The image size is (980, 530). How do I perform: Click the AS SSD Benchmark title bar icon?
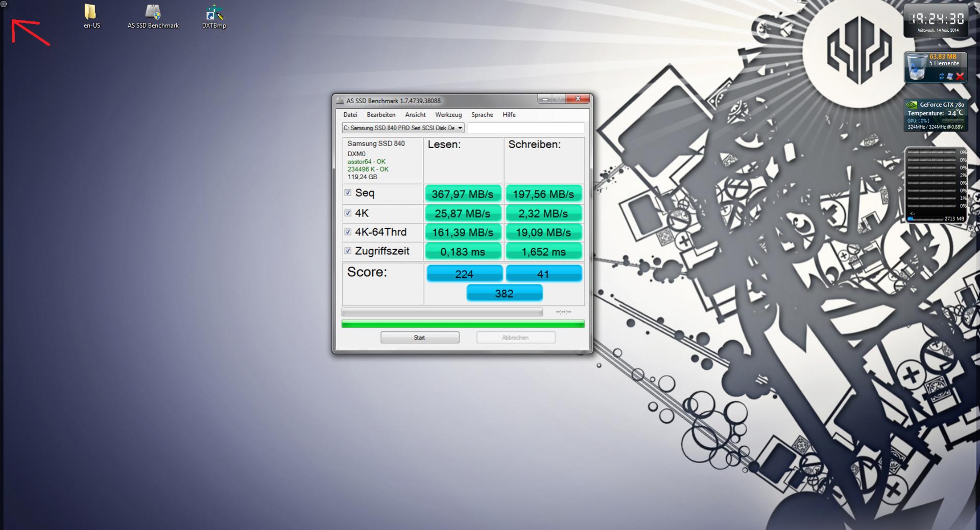coord(340,101)
